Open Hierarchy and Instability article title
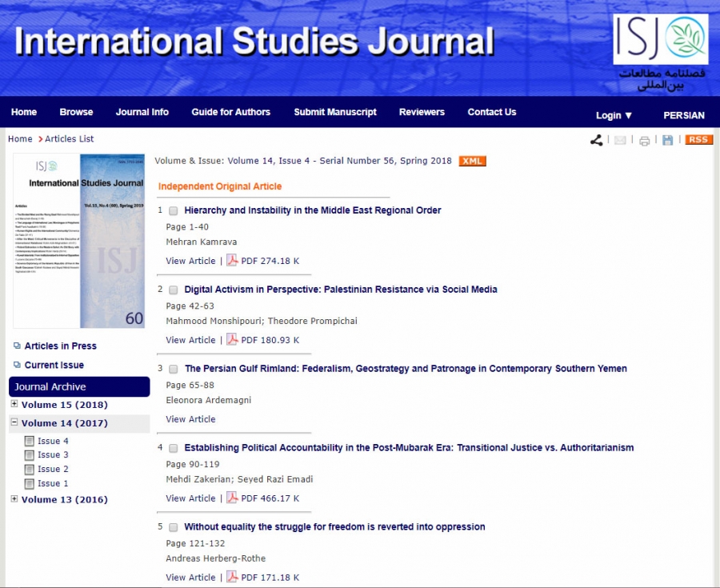 click(x=313, y=210)
